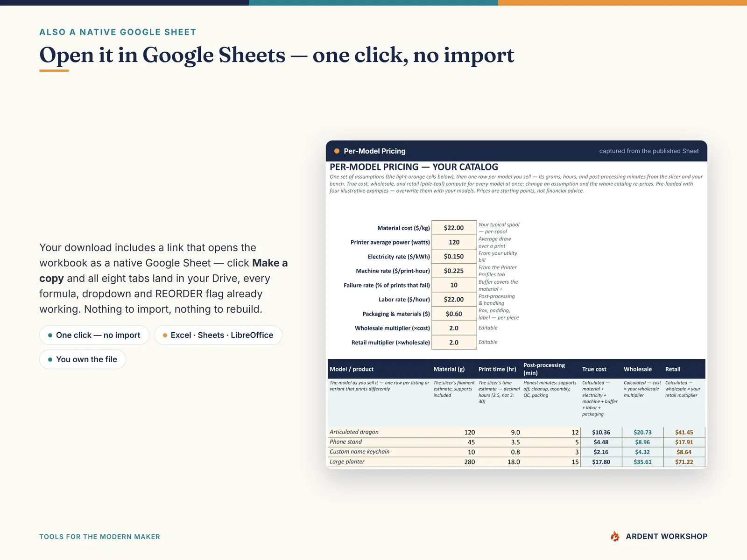Screen dimensions: 747x560
Task: Click the "Phone stand" row name
Action: (x=345, y=442)
